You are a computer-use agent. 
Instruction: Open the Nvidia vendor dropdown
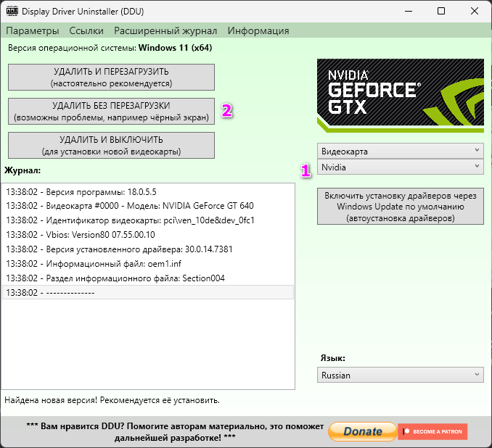click(x=401, y=167)
